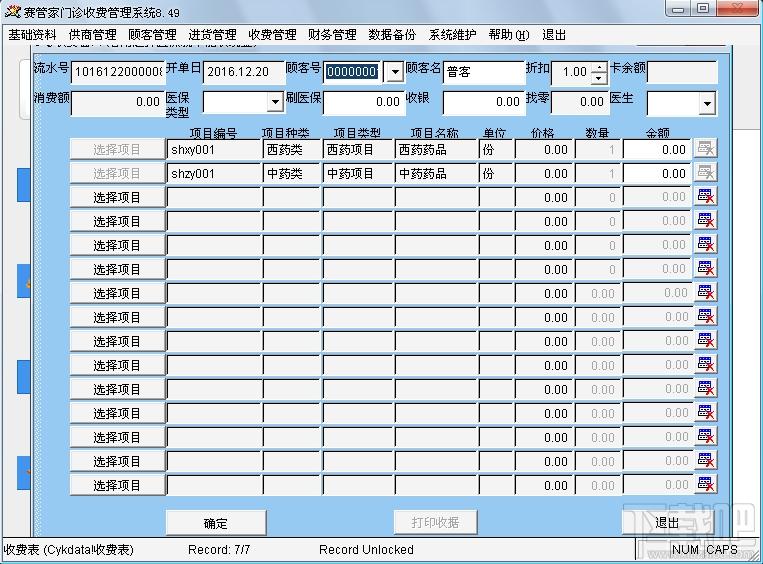Click the delete icon on the last item row
The width and height of the screenshot is (763, 564).
[705, 484]
